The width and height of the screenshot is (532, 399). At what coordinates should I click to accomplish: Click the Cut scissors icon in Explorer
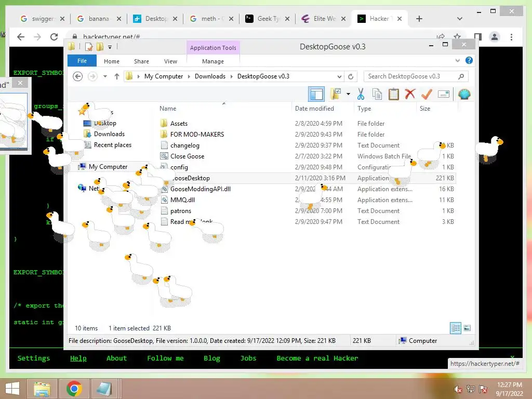point(361,94)
